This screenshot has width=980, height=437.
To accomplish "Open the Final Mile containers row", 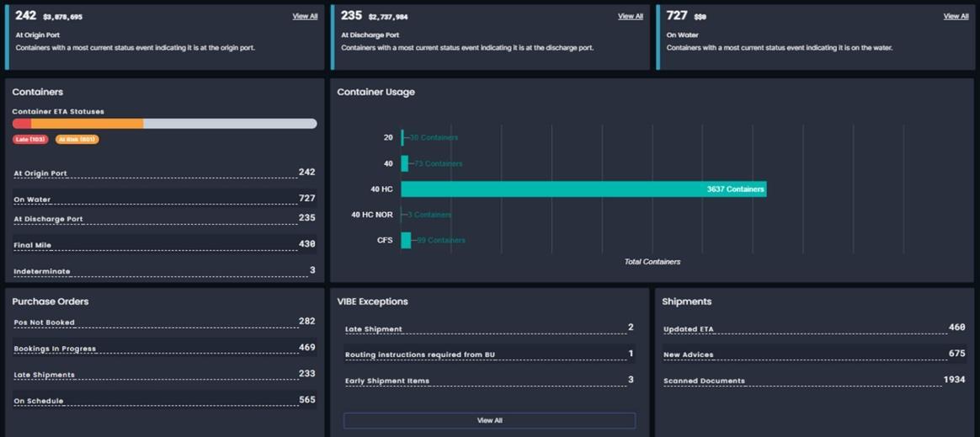I will point(164,244).
